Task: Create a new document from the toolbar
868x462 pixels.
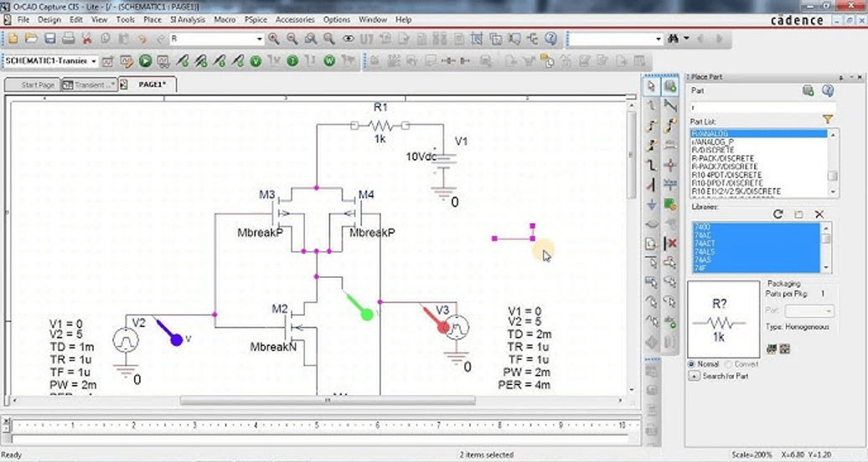Action: coord(13,38)
